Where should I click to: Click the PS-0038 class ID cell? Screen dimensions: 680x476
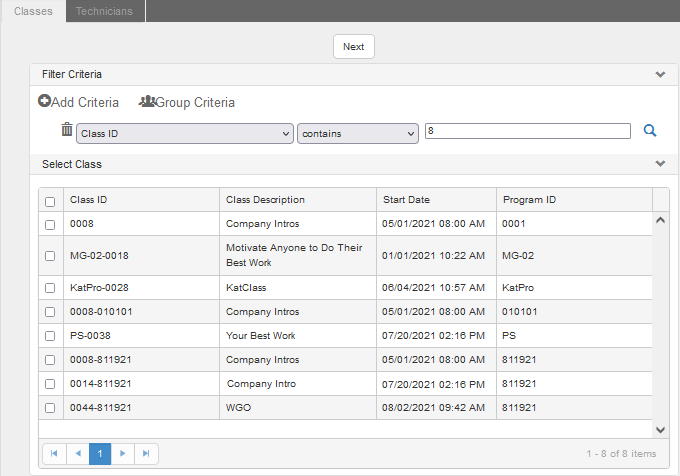click(141, 336)
